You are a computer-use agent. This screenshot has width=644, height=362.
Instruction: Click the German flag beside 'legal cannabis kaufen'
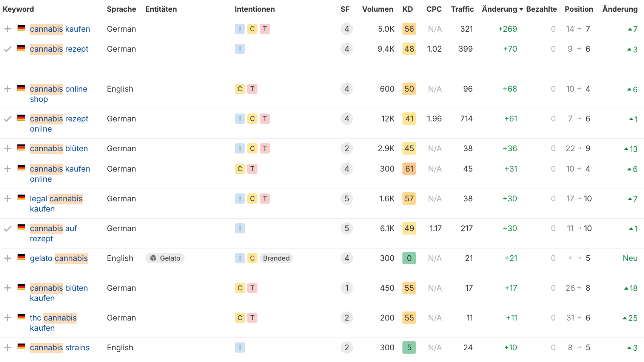tap(22, 198)
